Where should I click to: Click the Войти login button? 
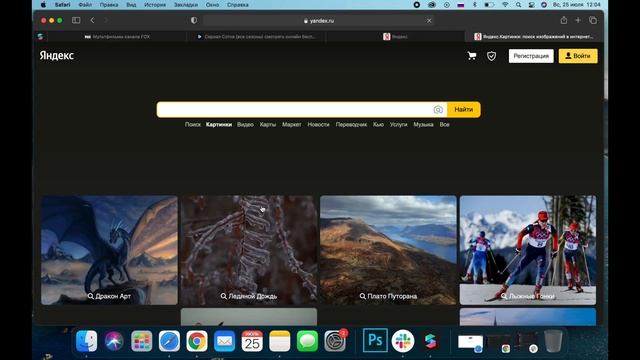(578, 56)
